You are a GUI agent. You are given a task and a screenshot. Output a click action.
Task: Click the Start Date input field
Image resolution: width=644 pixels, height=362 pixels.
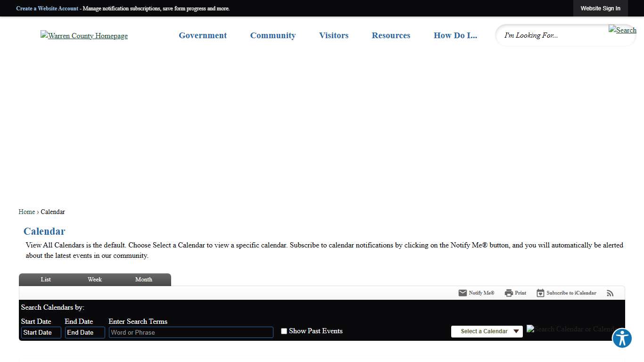point(41,333)
